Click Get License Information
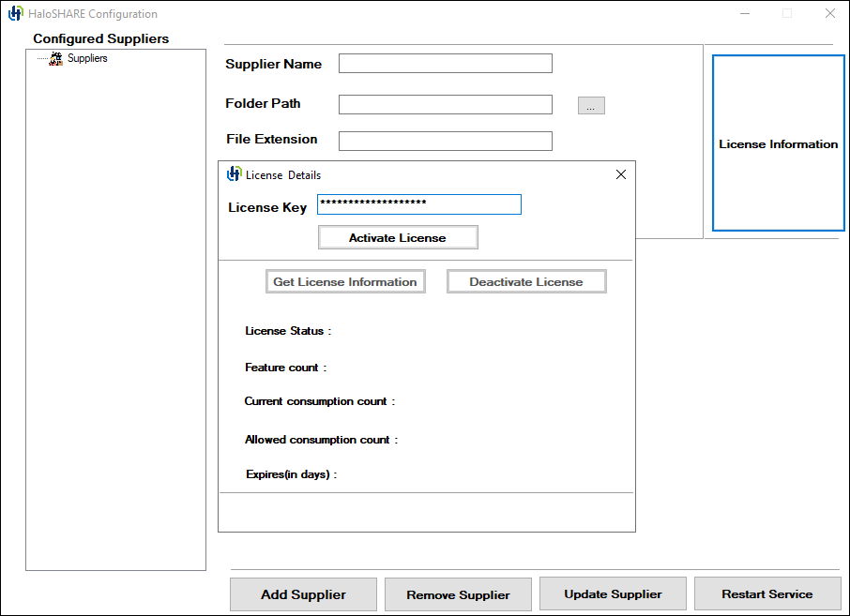850x616 pixels. (x=345, y=281)
